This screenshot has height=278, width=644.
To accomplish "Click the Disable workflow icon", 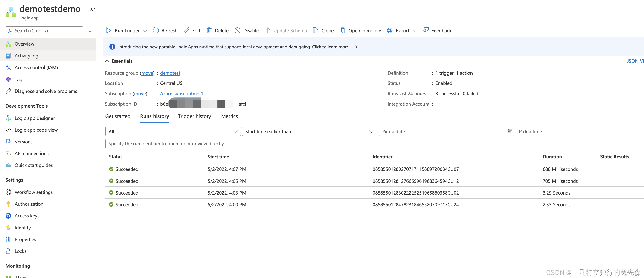I will click(237, 31).
